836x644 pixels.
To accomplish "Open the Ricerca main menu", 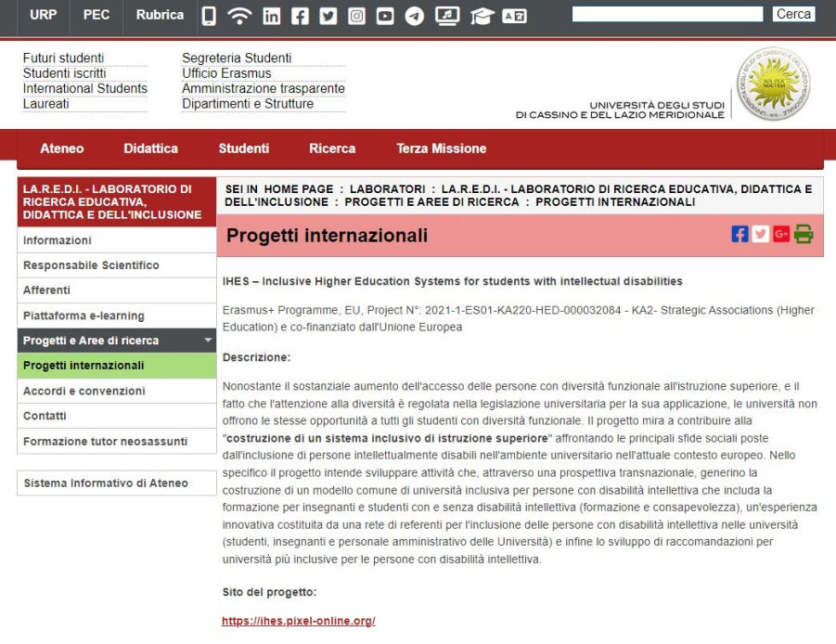I will [x=332, y=148].
